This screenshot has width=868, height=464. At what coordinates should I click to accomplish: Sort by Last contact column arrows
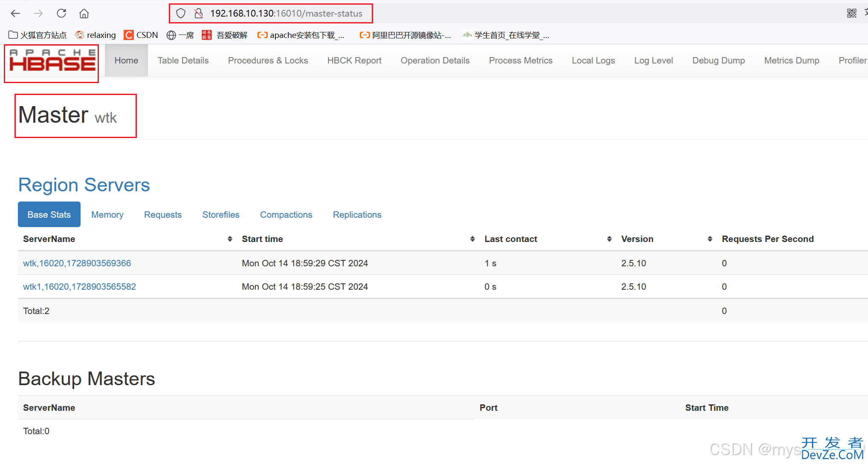[x=609, y=239]
